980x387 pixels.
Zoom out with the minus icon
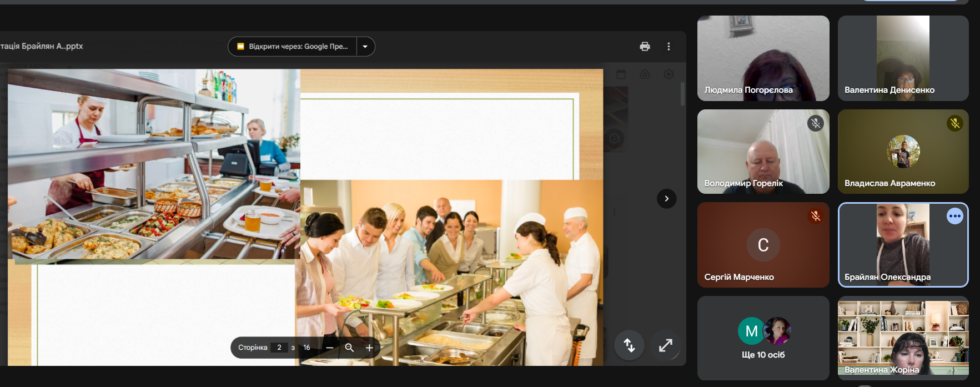(330, 348)
